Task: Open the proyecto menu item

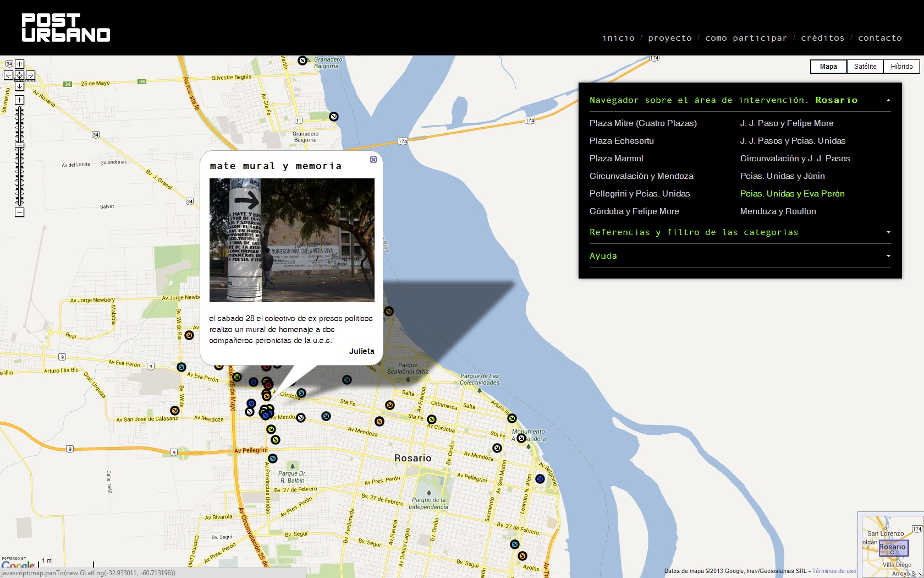Action: pyautogui.click(x=669, y=38)
